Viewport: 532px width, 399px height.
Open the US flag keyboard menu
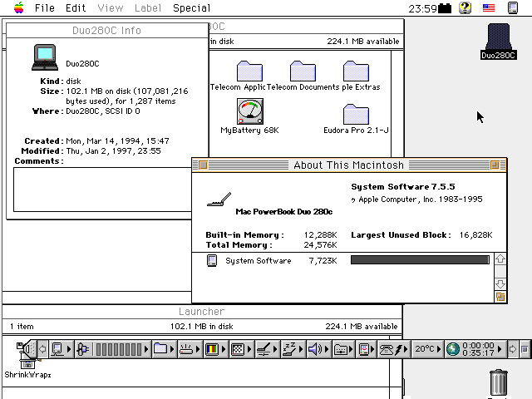489,7
